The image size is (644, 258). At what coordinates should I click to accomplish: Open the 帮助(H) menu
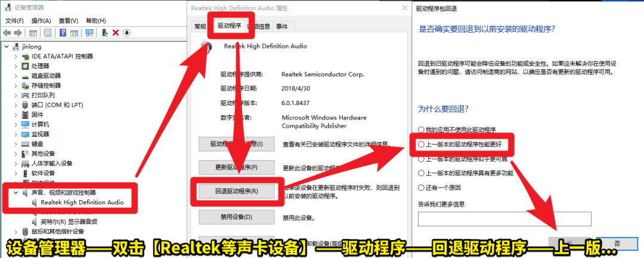coord(95,20)
